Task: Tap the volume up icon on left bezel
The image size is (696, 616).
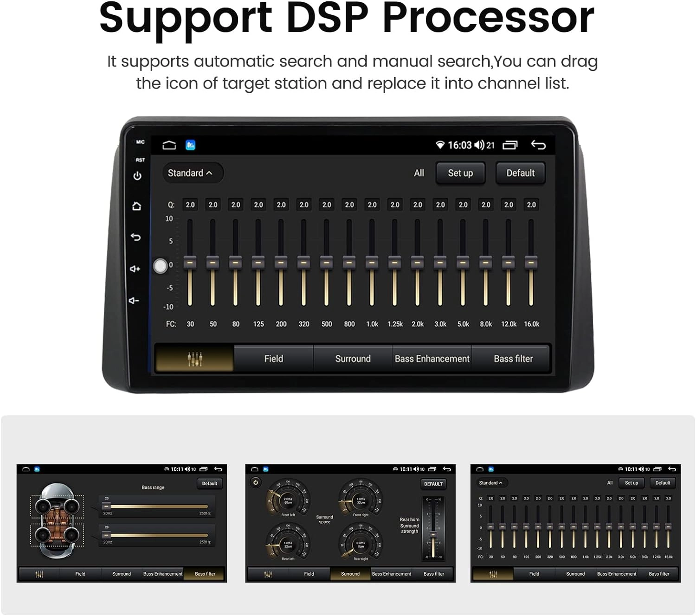Action: coord(135,269)
